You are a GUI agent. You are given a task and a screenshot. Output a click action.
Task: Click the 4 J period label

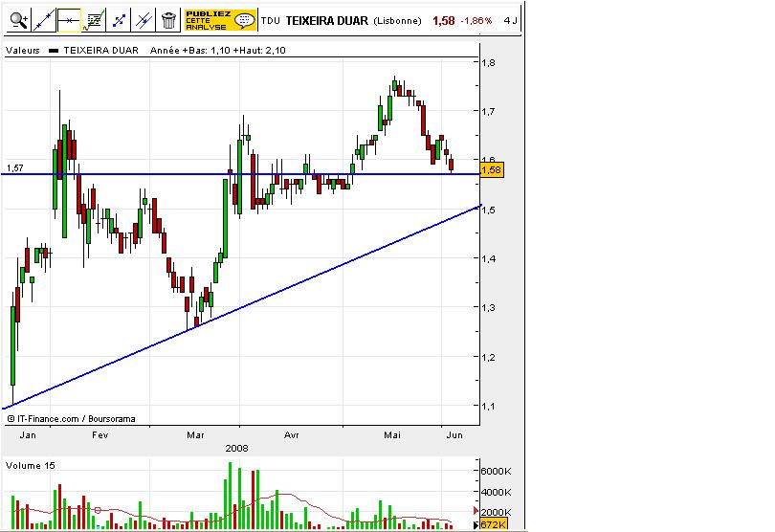pyautogui.click(x=511, y=21)
